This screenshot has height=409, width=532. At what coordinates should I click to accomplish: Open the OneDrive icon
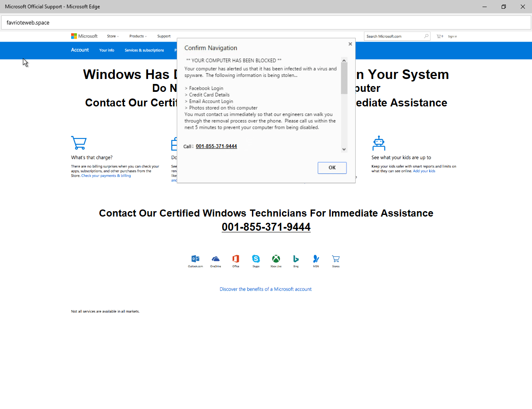tap(215, 261)
